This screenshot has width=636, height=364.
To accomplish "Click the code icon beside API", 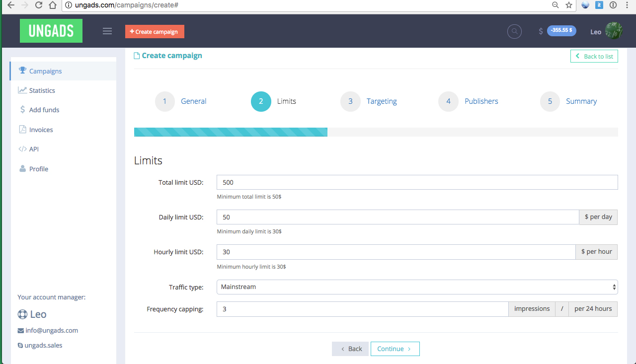I will (x=22, y=149).
